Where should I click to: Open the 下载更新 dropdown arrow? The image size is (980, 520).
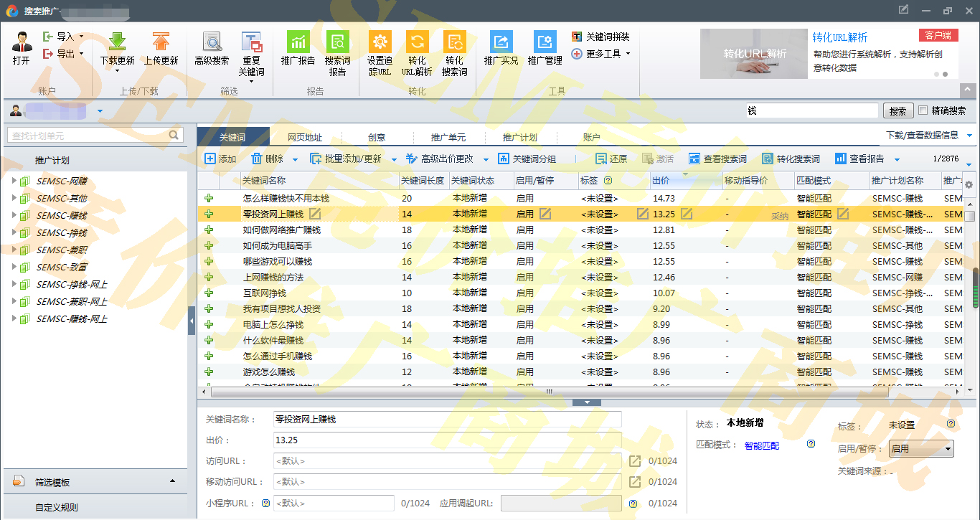[x=117, y=71]
